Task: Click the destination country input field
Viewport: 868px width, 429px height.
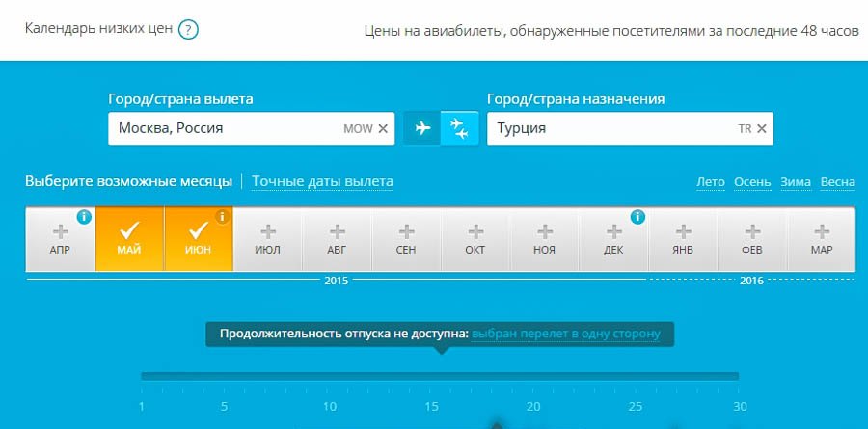Action: (x=630, y=128)
